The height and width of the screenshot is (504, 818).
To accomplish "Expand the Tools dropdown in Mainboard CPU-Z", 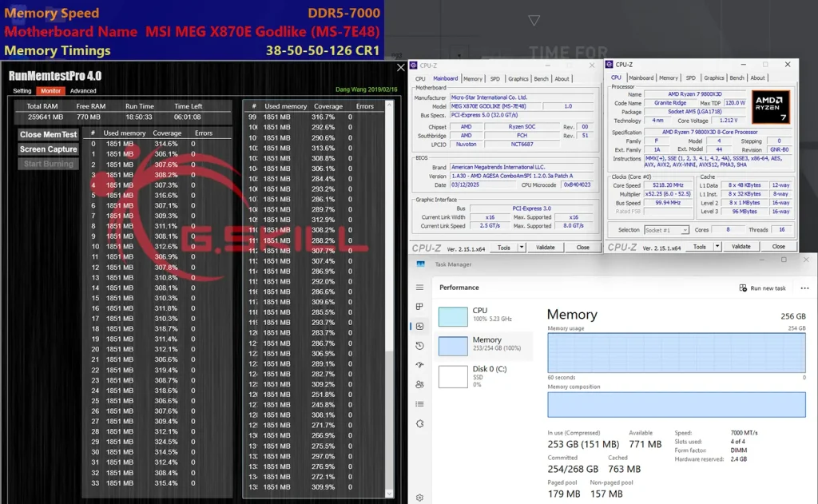I will 522,248.
